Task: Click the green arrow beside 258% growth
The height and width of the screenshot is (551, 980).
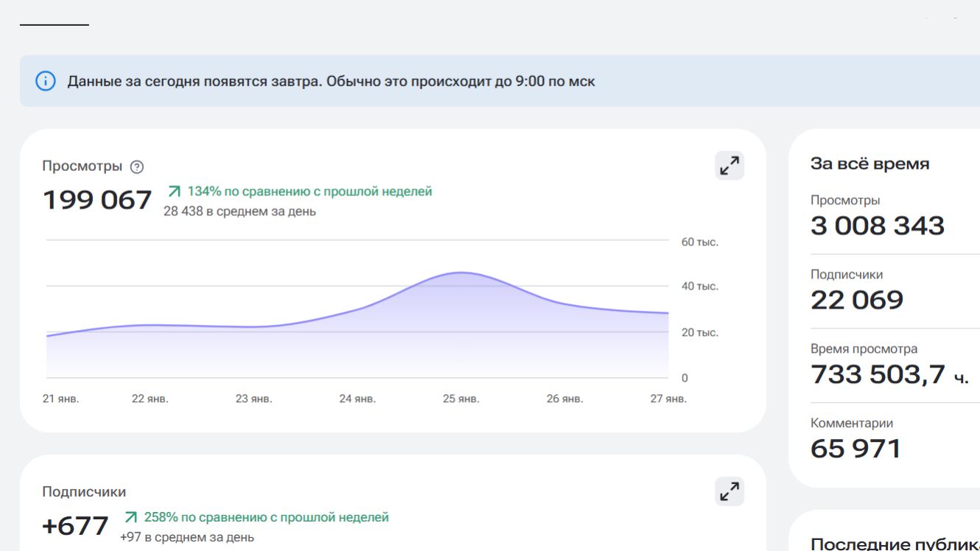Action: point(131,517)
